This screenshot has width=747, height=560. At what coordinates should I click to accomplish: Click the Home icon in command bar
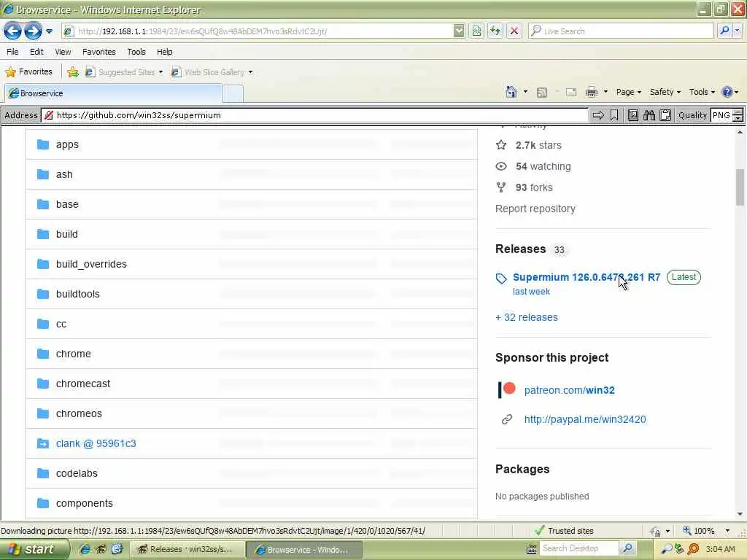[511, 92]
